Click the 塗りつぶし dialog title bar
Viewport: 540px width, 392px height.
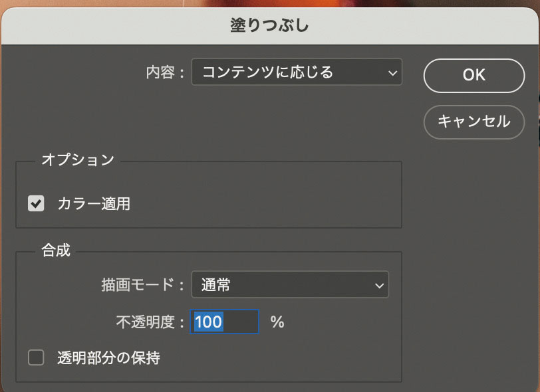[270, 26]
